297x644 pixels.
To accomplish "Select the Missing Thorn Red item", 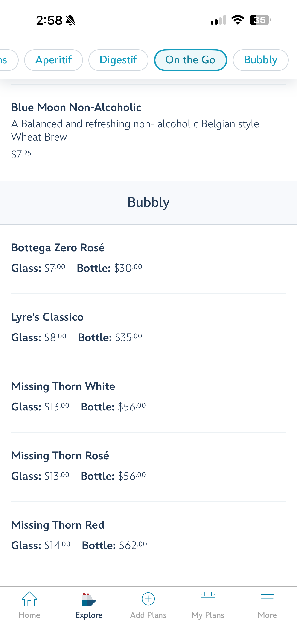I will 58,525.
